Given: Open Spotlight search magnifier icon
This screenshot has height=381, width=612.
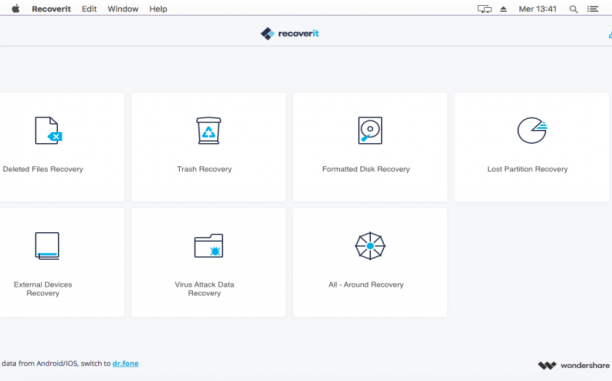Looking at the screenshot, I should (573, 9).
